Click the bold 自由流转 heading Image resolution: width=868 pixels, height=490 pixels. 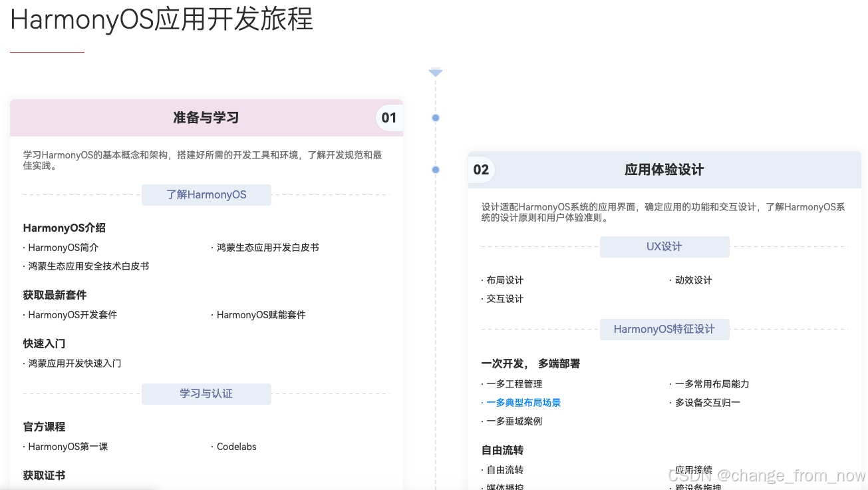click(x=503, y=450)
